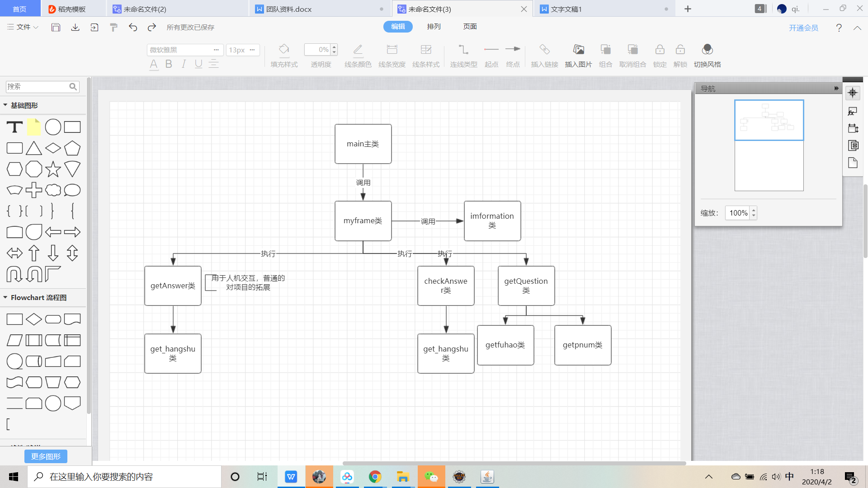Switch to the 排列 tab
Screen dimensions: 868x488
click(x=434, y=27)
